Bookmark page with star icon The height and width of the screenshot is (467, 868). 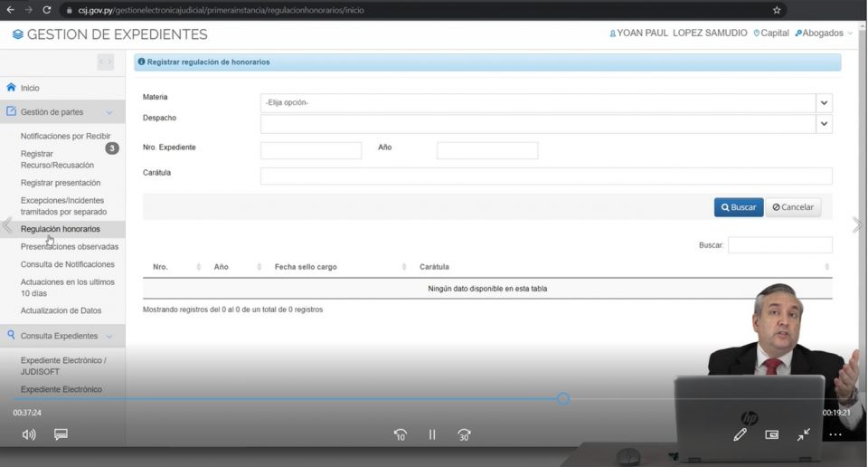777,10
